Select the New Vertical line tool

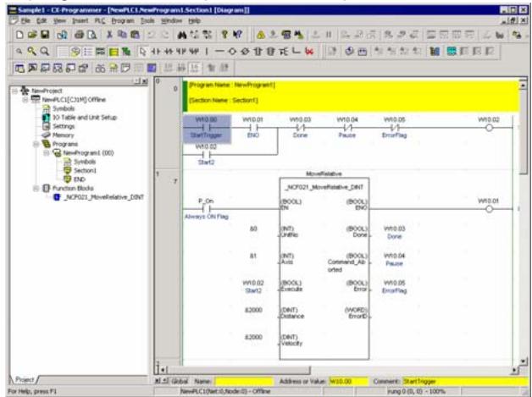point(207,52)
